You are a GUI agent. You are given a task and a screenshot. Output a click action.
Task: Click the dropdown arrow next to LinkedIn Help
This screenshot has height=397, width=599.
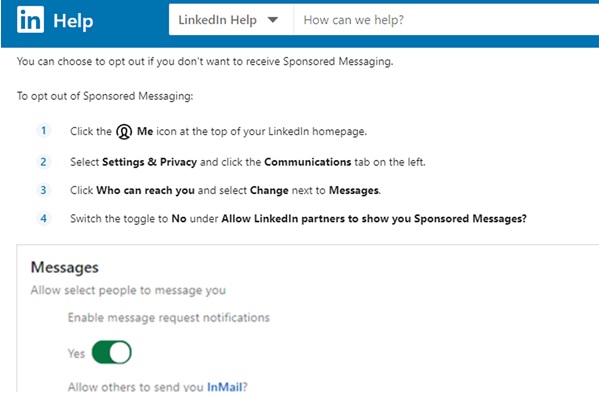tap(273, 20)
